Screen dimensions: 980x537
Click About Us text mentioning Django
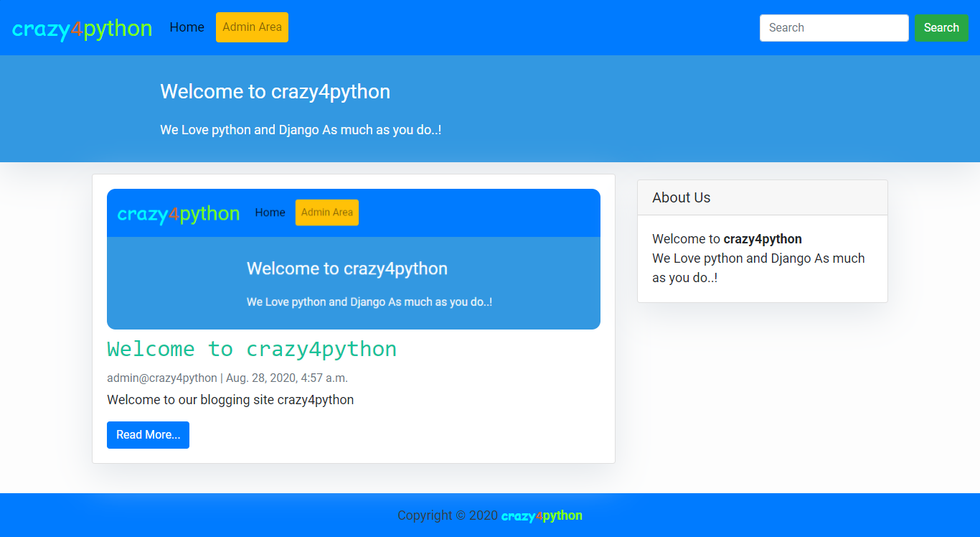coord(758,258)
